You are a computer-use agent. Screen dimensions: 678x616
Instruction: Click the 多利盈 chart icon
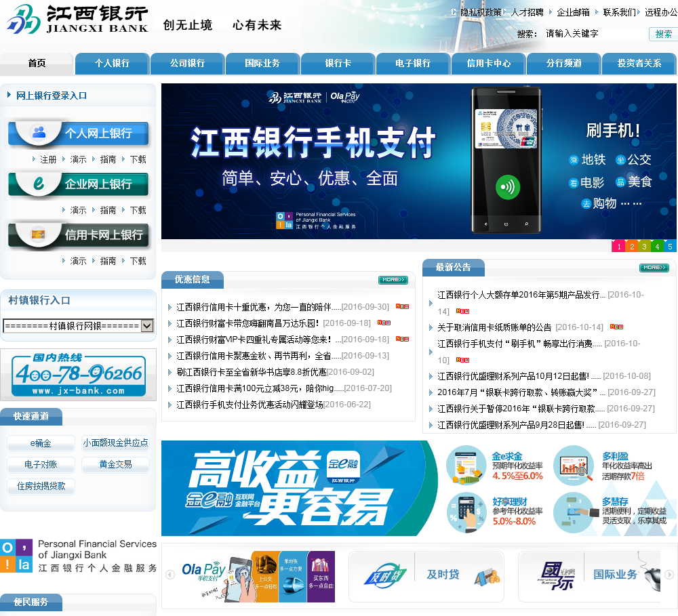click(574, 466)
